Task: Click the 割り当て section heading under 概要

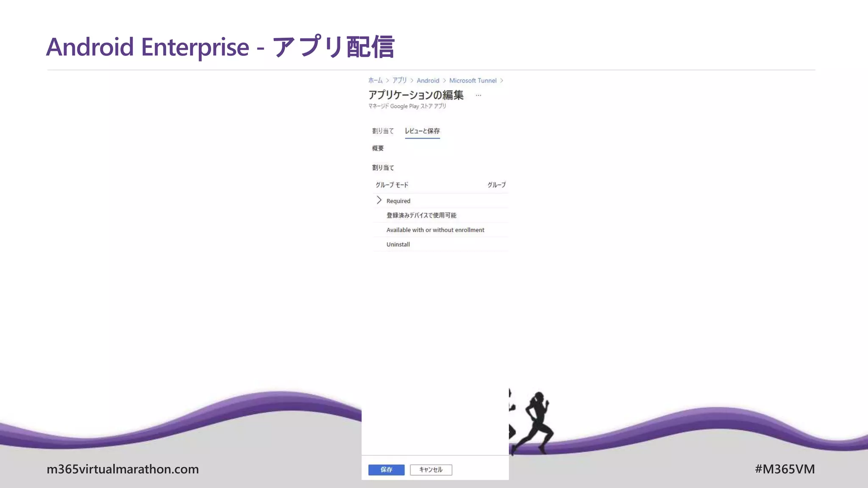Action: (x=383, y=168)
